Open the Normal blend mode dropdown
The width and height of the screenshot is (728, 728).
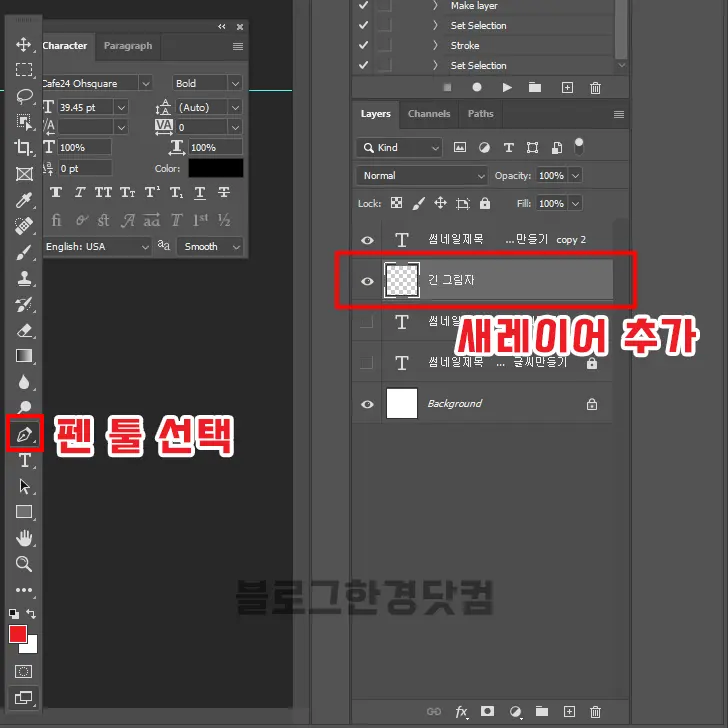pyautogui.click(x=422, y=176)
